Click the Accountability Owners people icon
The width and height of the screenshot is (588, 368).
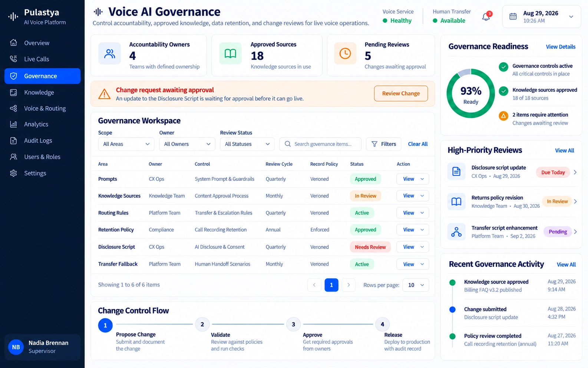110,53
